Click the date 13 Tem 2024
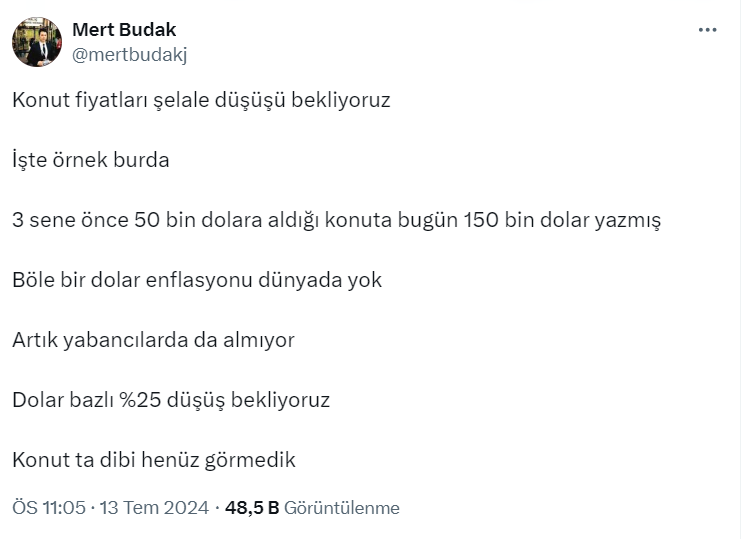This screenshot has height=539, width=741. (x=155, y=508)
